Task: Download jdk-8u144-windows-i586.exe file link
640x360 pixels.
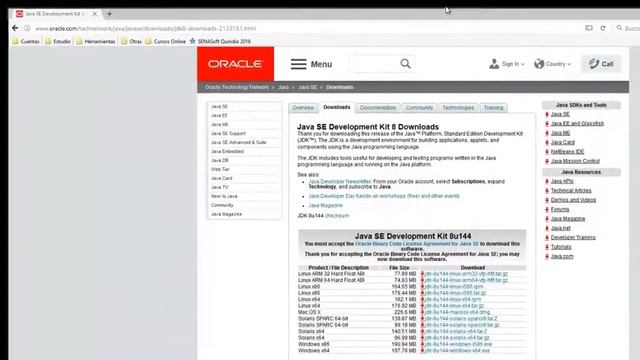Action: (458, 344)
